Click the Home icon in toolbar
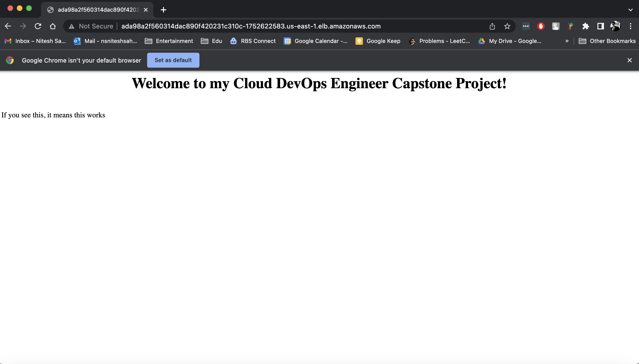 [53, 26]
